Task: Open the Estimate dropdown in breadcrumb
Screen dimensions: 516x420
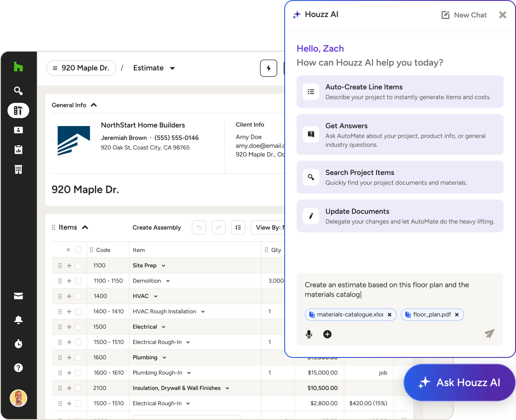Action: [153, 68]
